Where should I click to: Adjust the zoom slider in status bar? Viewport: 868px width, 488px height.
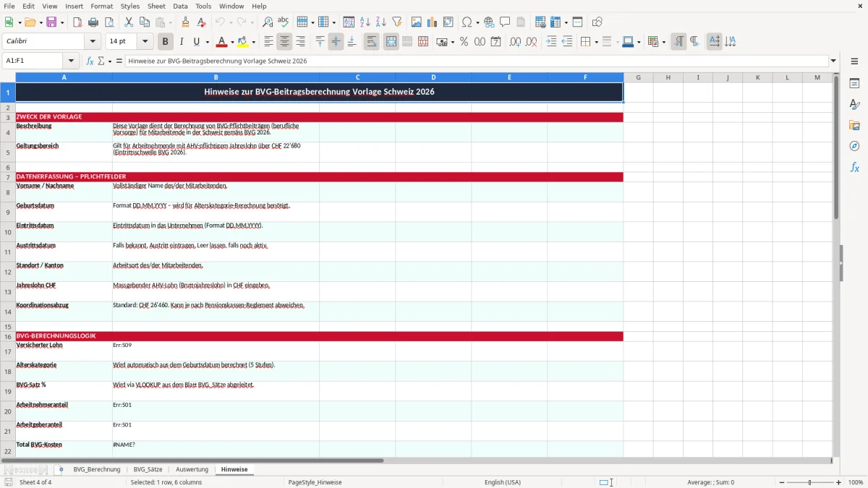[x=809, y=482]
